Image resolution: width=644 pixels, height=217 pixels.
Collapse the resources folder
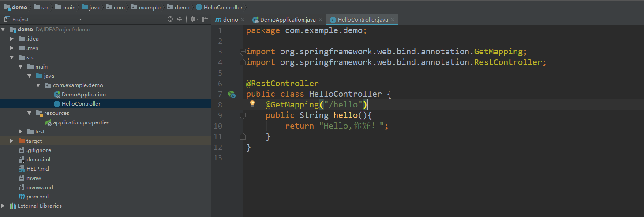[x=29, y=113]
